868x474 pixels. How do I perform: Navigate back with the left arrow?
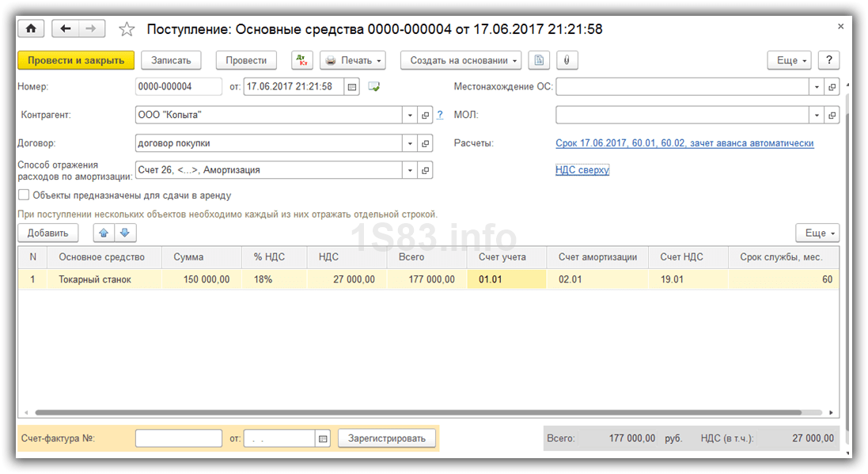(66, 28)
